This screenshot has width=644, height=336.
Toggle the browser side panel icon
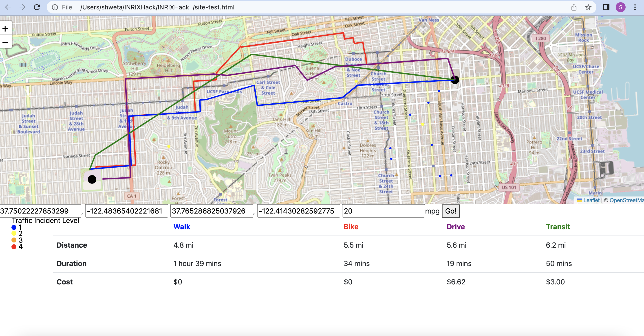coord(606,7)
